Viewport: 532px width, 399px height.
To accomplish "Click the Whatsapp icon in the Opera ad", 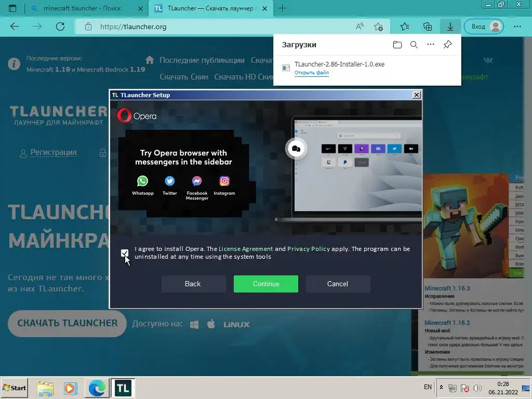I will click(142, 181).
